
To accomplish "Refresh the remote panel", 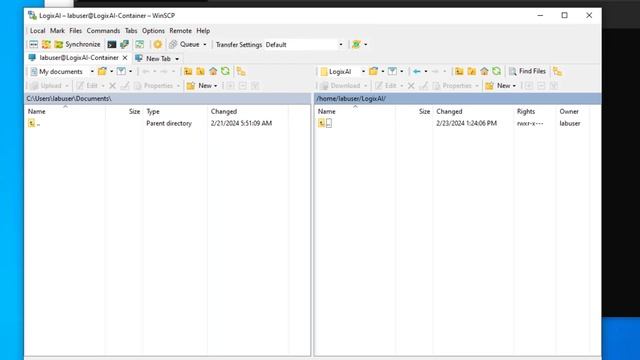I will (x=496, y=71).
